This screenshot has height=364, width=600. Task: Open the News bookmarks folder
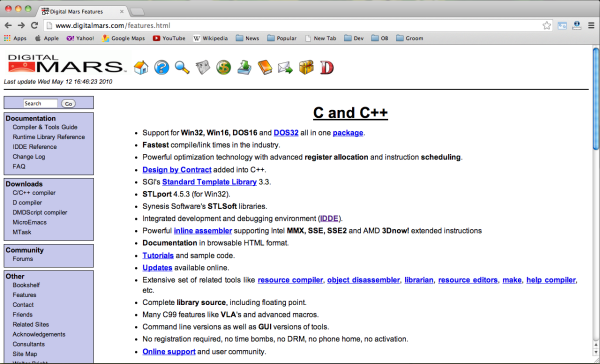(x=248, y=38)
